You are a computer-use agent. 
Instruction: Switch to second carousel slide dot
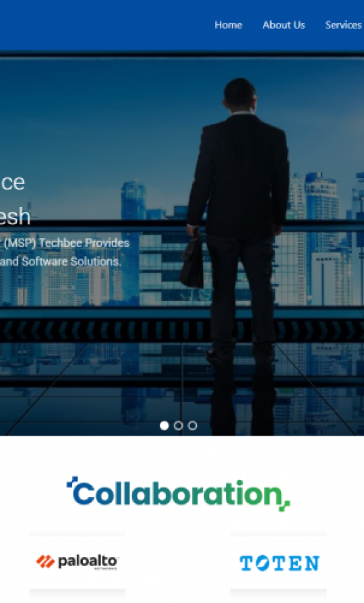coord(179,426)
